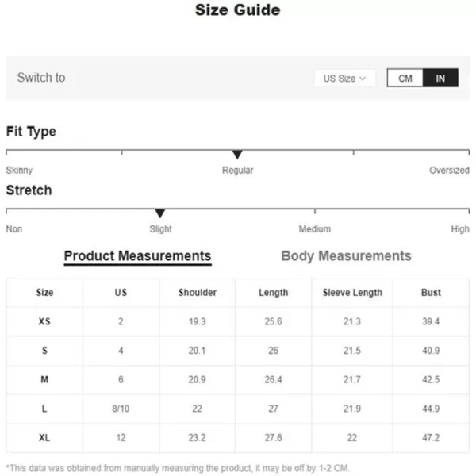476x476 pixels.
Task: Click the Medium label on Stretch scale
Action: coord(315,229)
